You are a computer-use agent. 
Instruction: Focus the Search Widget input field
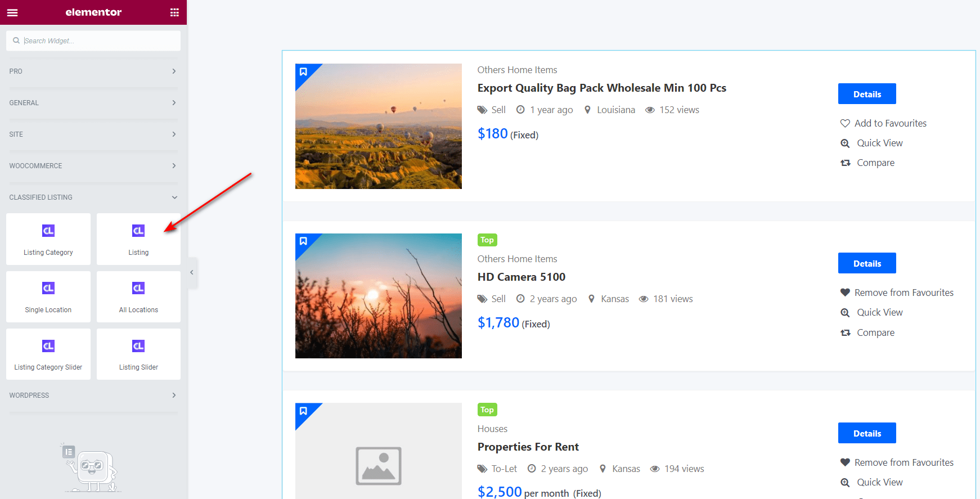93,41
